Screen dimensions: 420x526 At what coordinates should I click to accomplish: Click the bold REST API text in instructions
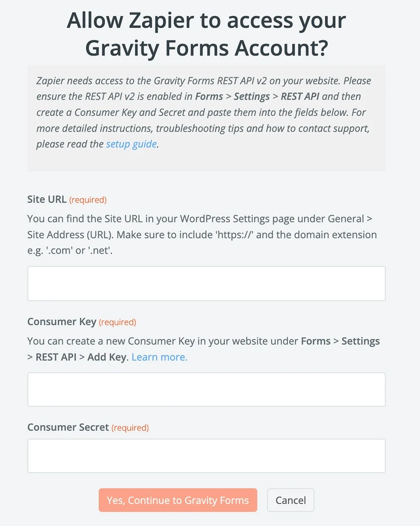pos(300,97)
